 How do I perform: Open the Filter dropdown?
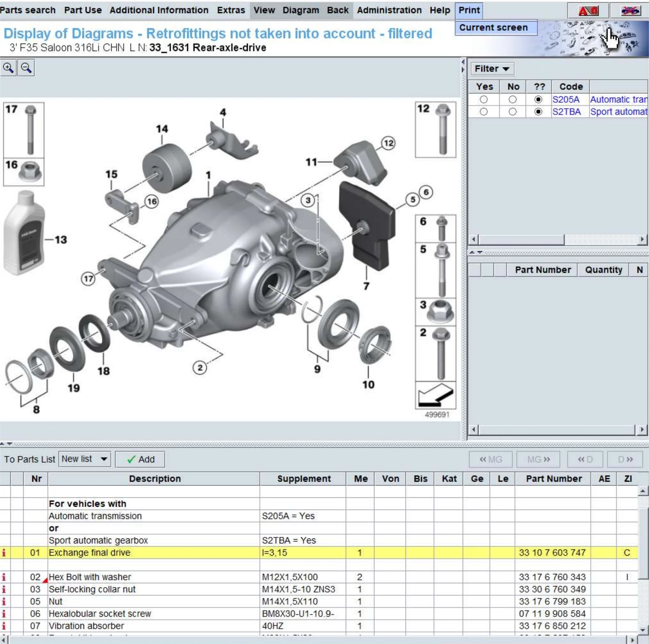pyautogui.click(x=492, y=69)
